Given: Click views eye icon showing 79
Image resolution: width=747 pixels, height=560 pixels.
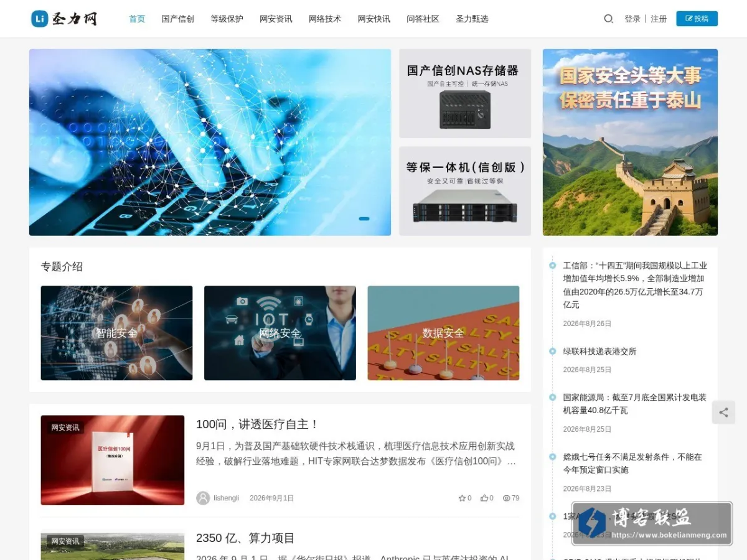Looking at the screenshot, I should click(506, 498).
